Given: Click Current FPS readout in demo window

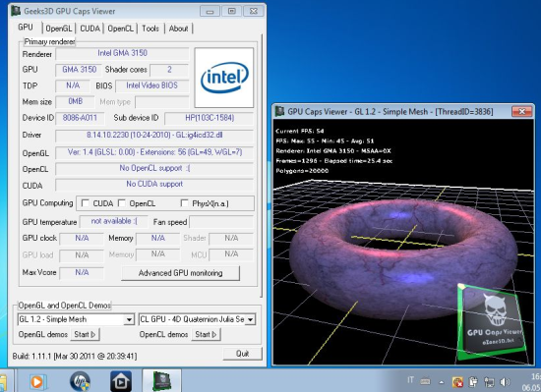Looking at the screenshot, I should [299, 131].
